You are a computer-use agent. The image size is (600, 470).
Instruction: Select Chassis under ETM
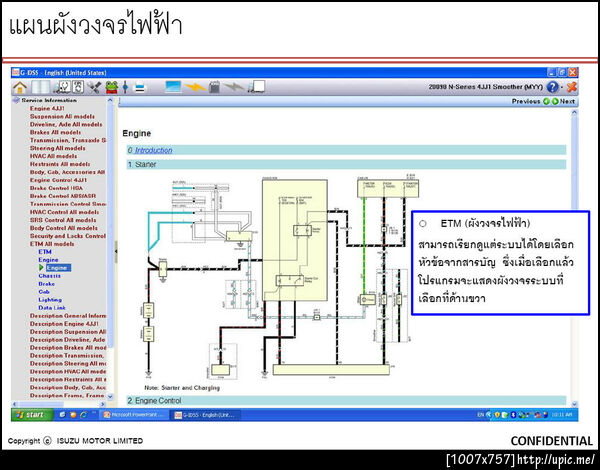[x=49, y=276]
